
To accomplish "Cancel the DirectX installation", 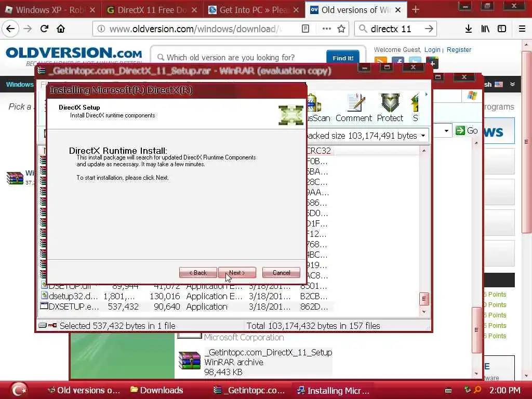I will pyautogui.click(x=281, y=272).
